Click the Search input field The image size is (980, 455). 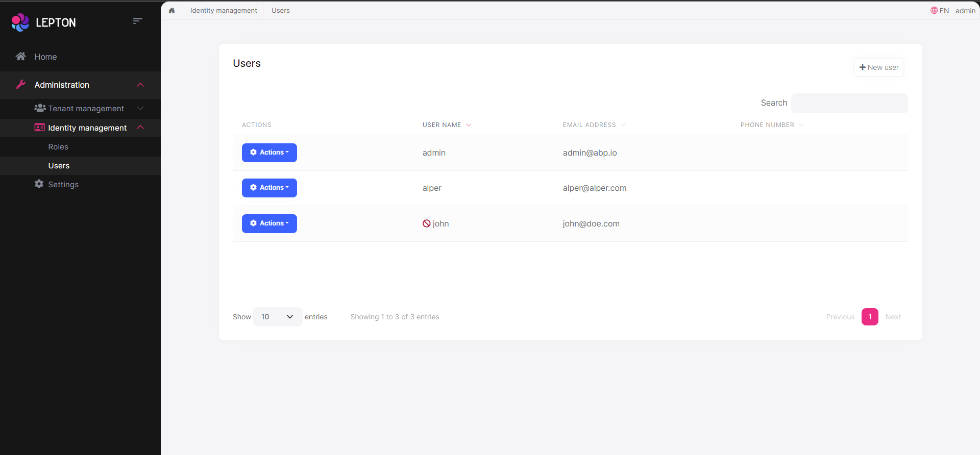pos(849,103)
